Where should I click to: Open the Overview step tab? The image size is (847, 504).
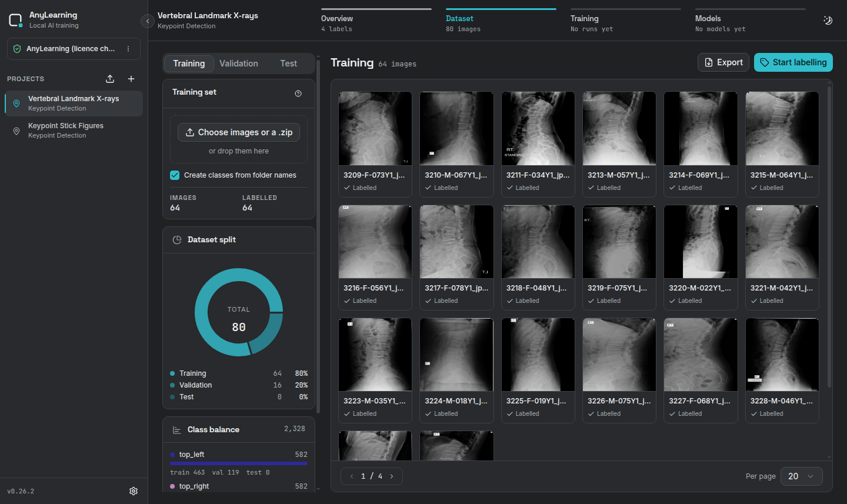376,21
